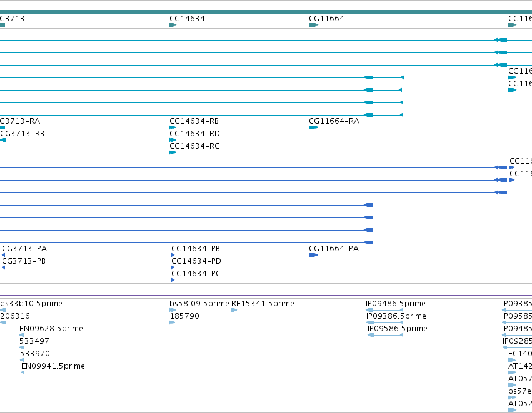Select protein CG14634-PB label
Image resolution: width=532 pixels, height=413 pixels.
coord(196,249)
